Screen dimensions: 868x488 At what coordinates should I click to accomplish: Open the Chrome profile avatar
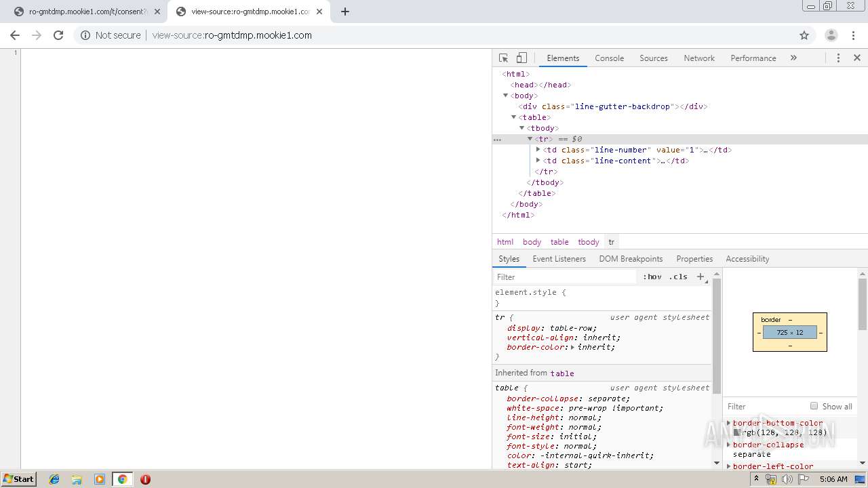tap(831, 35)
